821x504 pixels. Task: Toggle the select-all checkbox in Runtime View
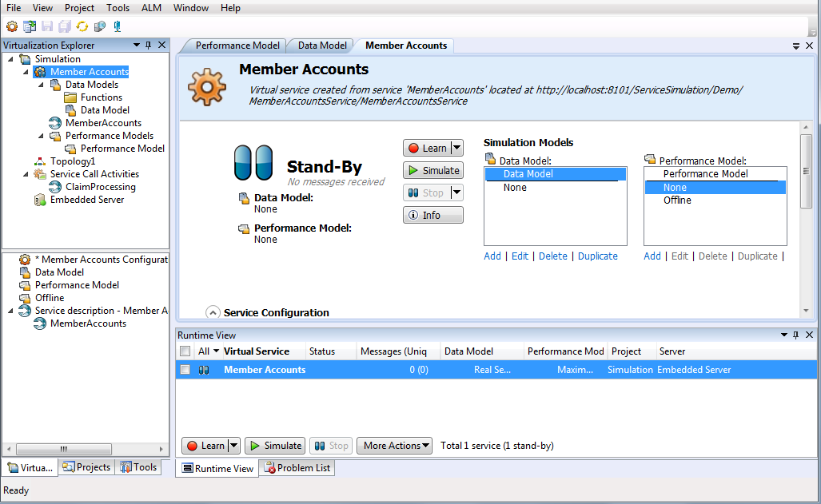pyautogui.click(x=185, y=351)
